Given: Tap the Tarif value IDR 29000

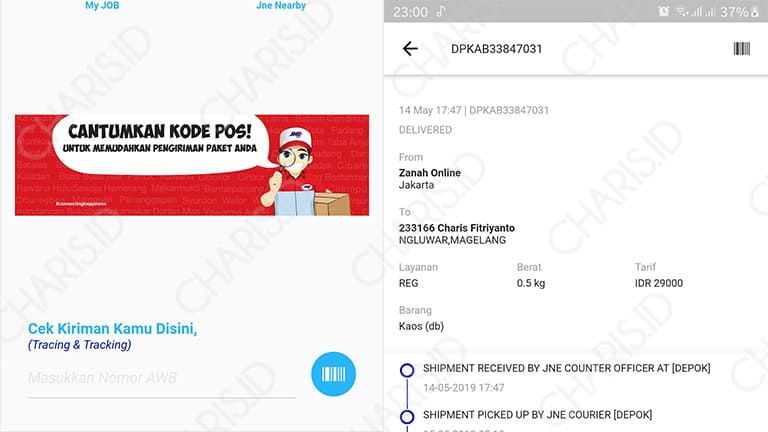Looking at the screenshot, I should coord(659,283).
